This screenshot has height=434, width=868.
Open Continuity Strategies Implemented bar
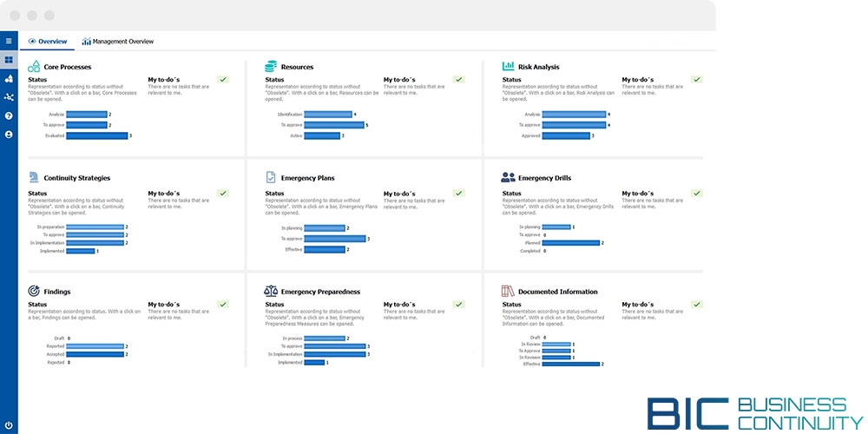pyautogui.click(x=80, y=251)
